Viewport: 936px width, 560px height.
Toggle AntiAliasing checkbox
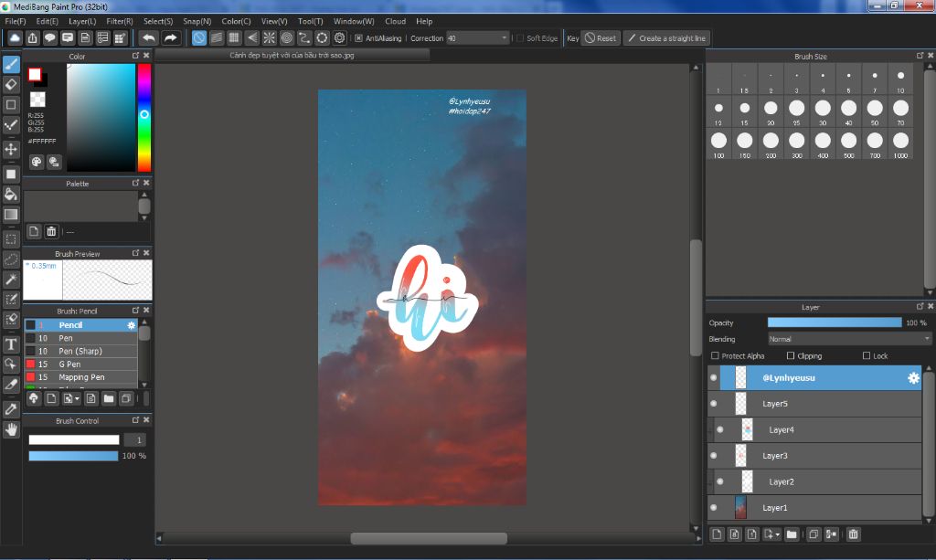coord(358,38)
